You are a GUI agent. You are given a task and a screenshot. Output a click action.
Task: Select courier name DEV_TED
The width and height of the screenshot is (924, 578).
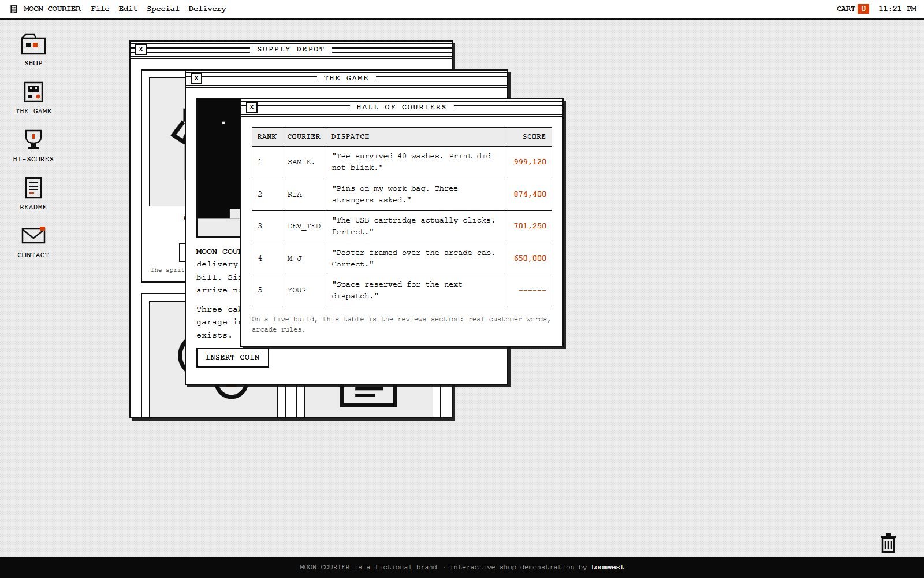click(x=304, y=227)
